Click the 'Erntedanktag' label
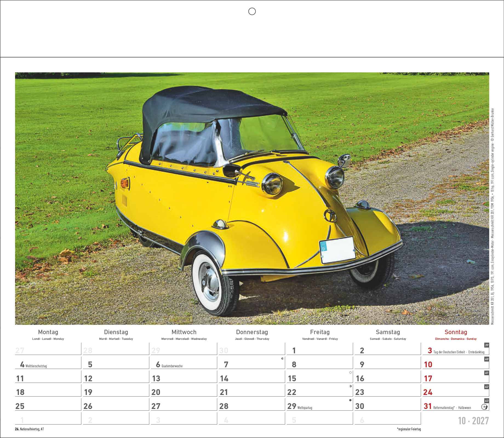This screenshot has height=438, width=504. point(476,352)
